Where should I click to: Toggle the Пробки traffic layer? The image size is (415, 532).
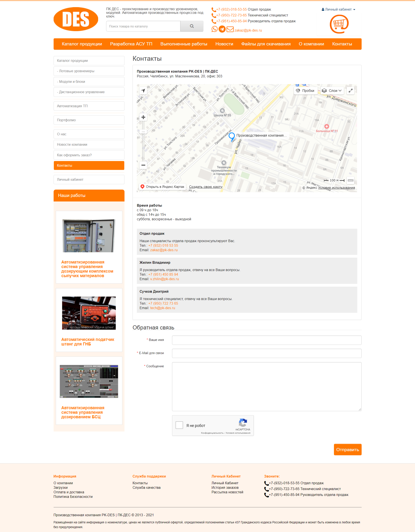[305, 91]
